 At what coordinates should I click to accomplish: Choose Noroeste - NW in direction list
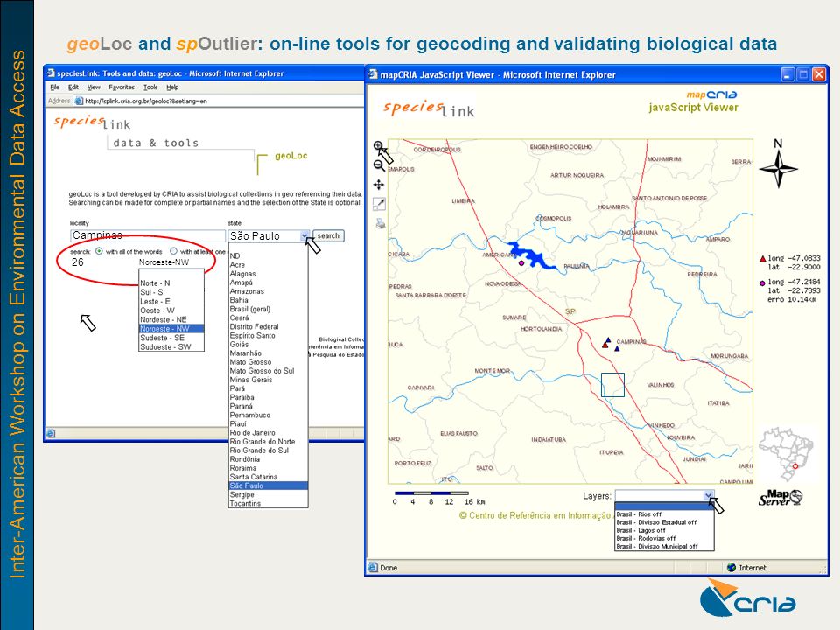171,328
